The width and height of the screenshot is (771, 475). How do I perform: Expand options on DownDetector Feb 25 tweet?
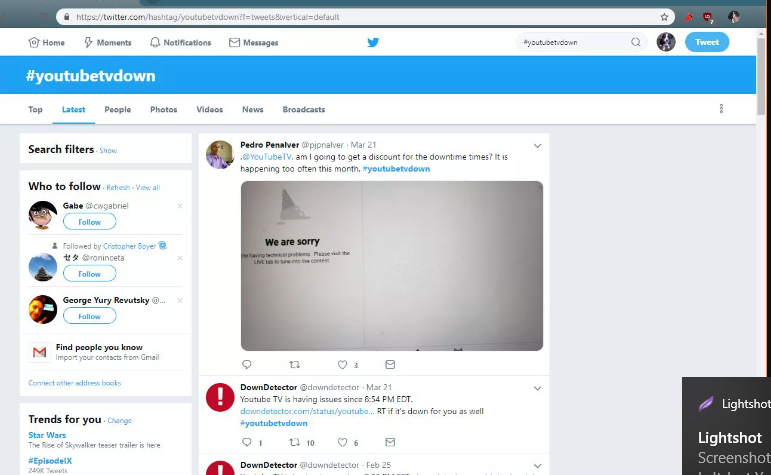[537, 466]
